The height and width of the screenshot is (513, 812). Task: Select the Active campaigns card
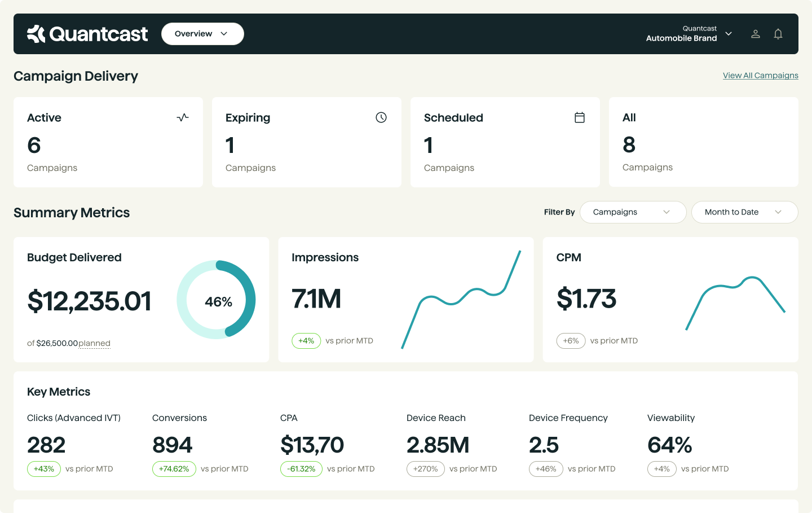pos(108,142)
